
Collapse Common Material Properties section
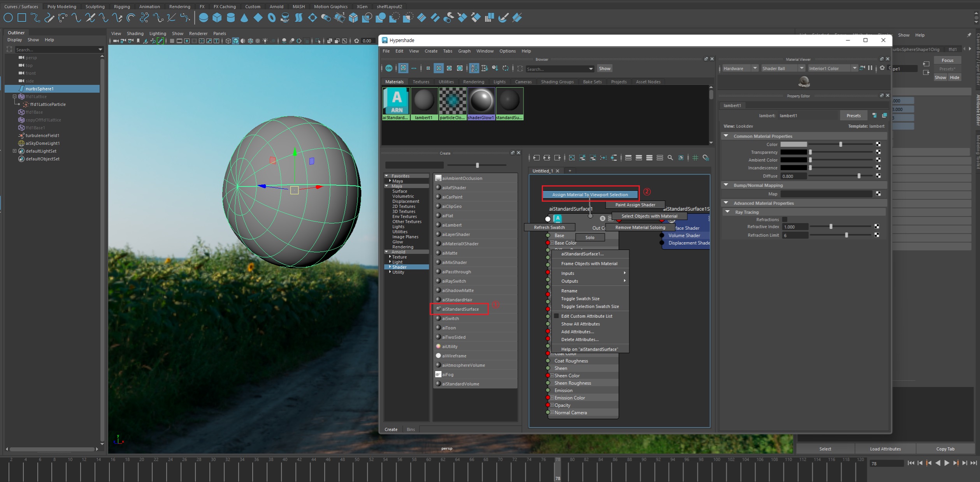point(726,136)
